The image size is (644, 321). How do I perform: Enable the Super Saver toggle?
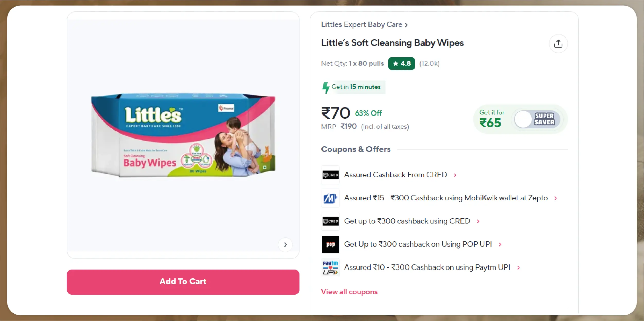point(537,119)
